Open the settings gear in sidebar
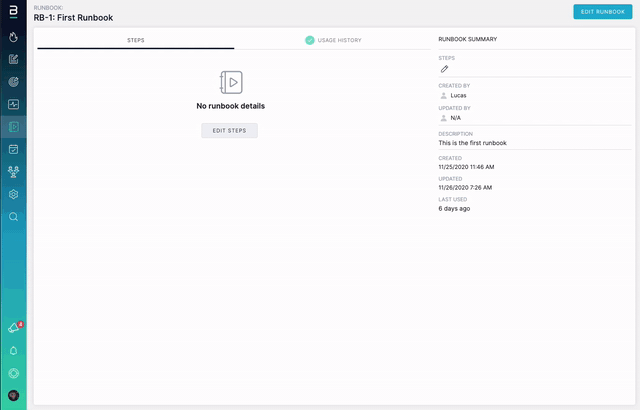This screenshot has width=640, height=410. pyautogui.click(x=13, y=194)
